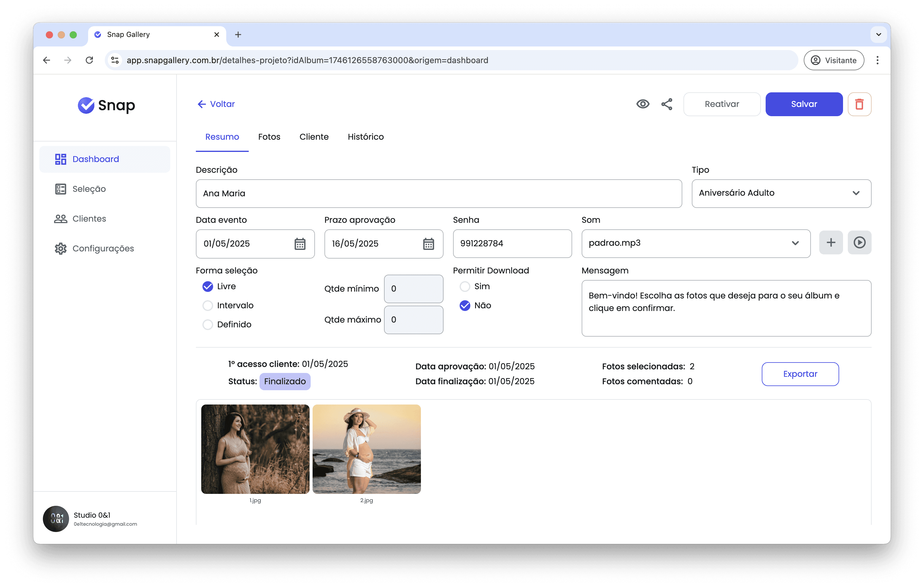This screenshot has width=924, height=588.
Task: Open site information icon in address bar
Action: (x=115, y=60)
